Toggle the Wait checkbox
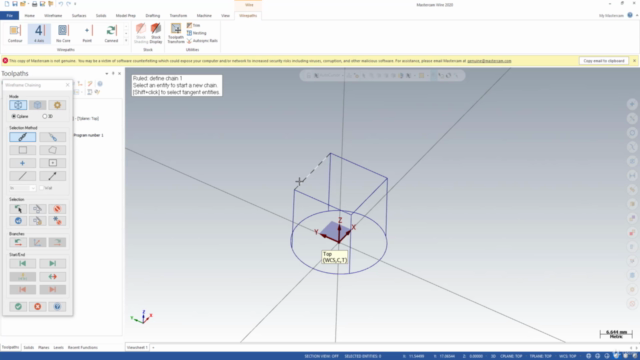 pyautogui.click(x=42, y=188)
